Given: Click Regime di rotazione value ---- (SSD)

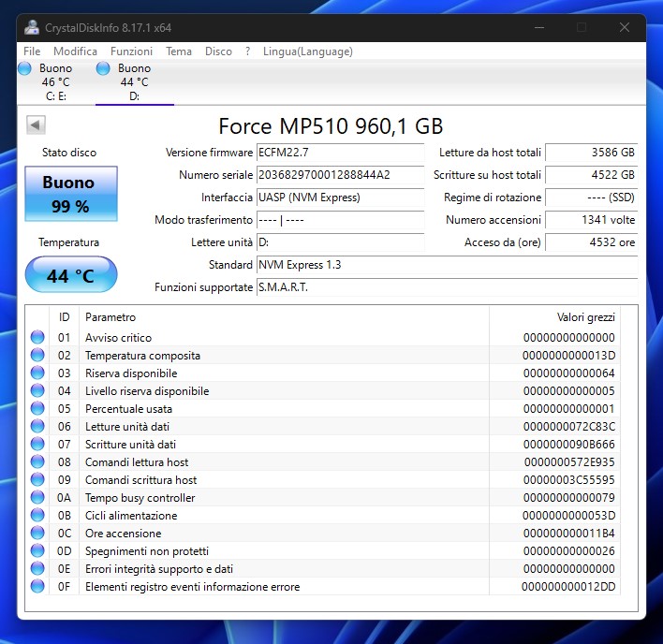Looking at the screenshot, I should click(591, 198).
